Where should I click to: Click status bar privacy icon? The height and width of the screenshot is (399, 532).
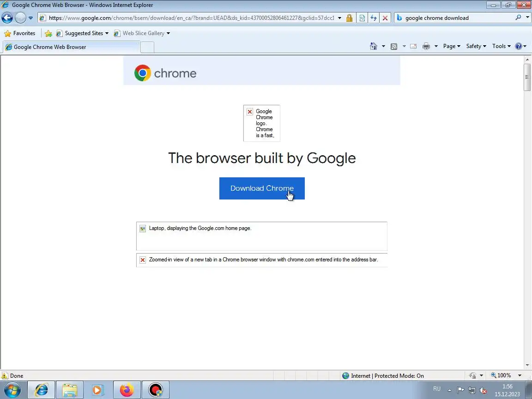click(x=472, y=375)
